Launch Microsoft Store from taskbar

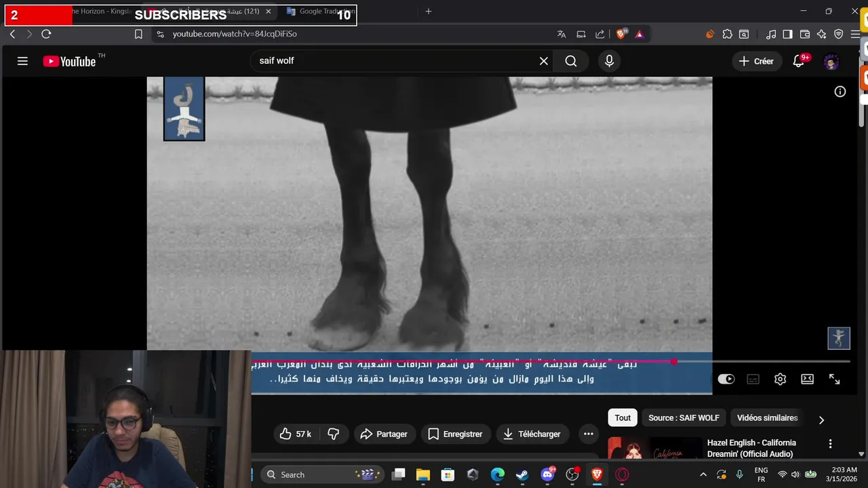click(448, 474)
